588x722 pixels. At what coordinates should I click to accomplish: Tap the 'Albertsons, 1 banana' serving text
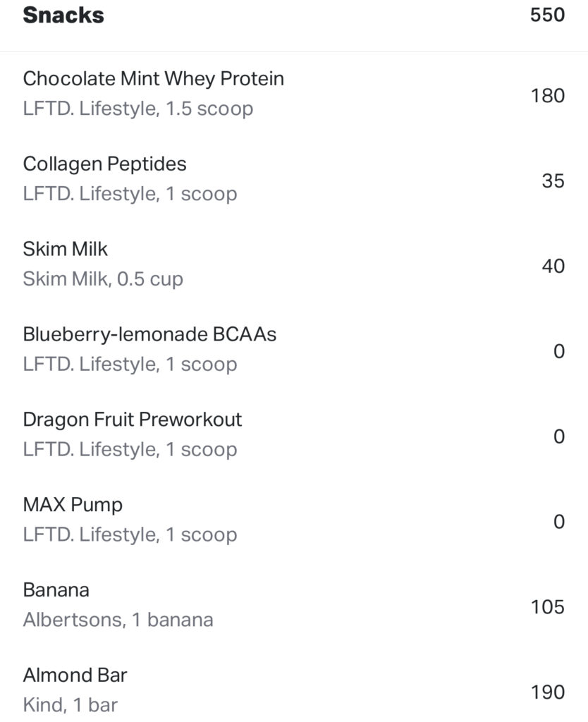tap(118, 620)
